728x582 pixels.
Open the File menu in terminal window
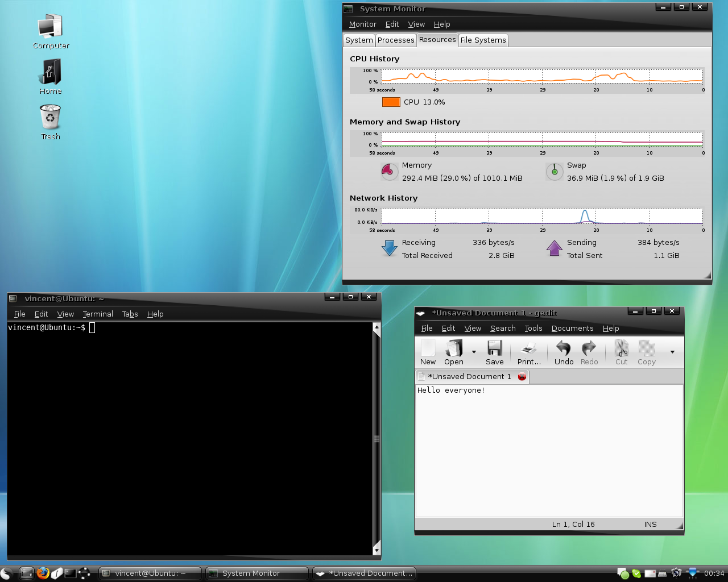pos(19,314)
